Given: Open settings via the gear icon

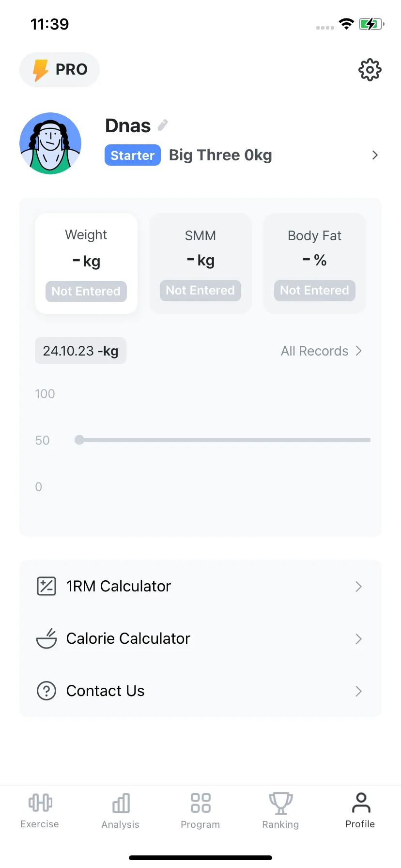Looking at the screenshot, I should point(370,70).
